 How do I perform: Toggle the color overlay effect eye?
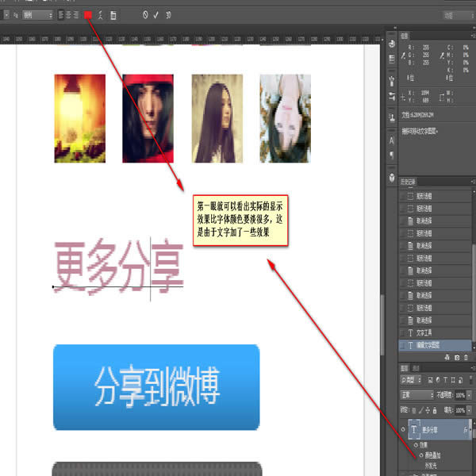tap(421, 455)
